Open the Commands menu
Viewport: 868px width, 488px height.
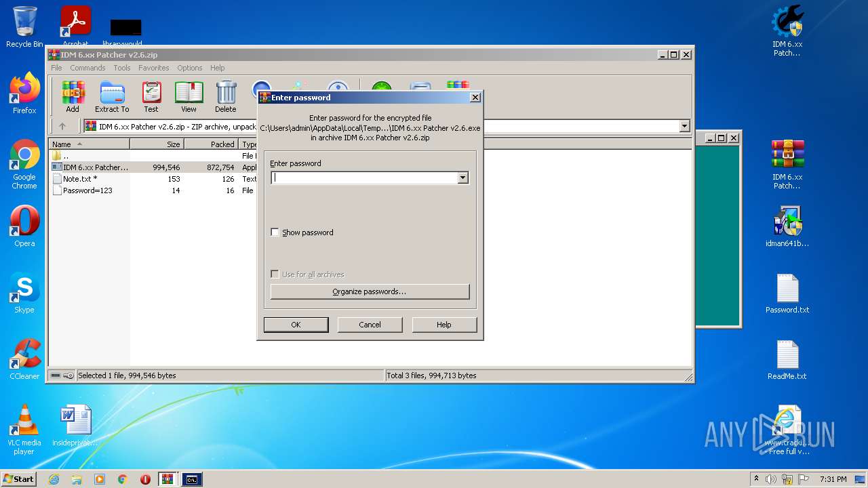pos(87,68)
